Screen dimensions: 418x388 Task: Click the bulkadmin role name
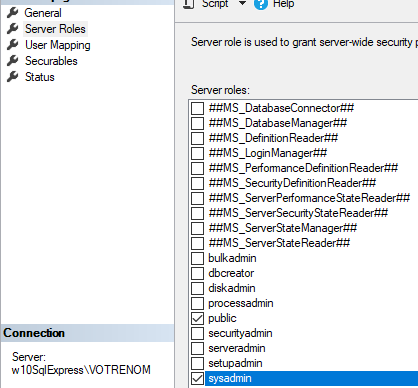(232, 258)
